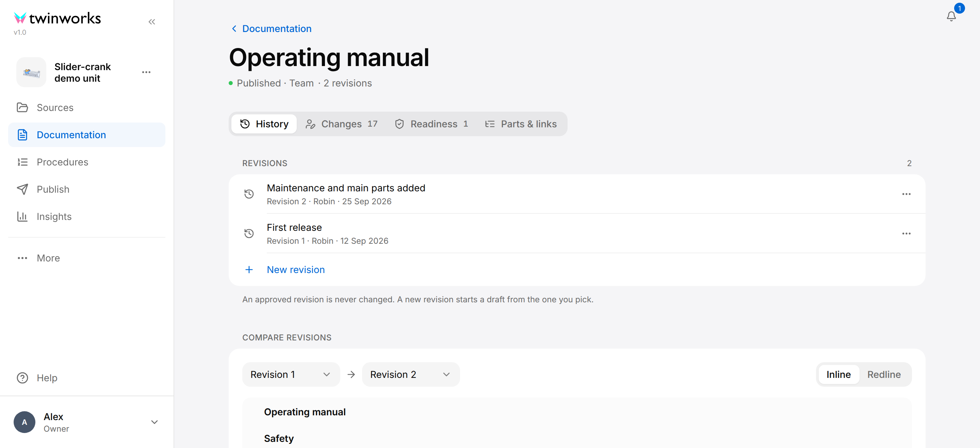This screenshot has width=980, height=448.
Task: Open the notifications bell
Action: coord(951,16)
